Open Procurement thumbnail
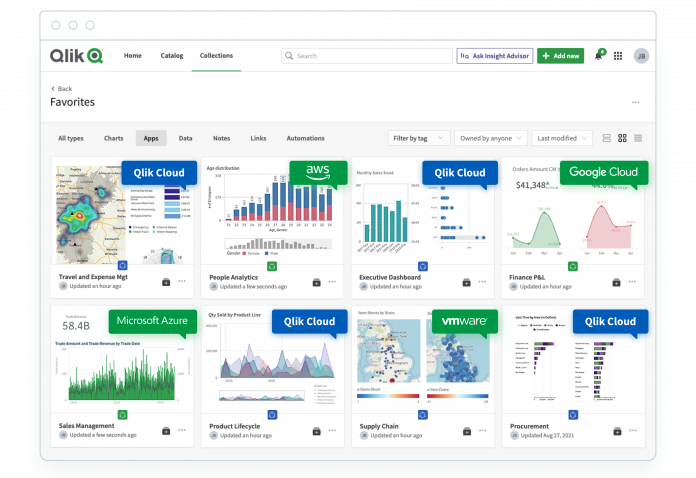 coord(573,360)
